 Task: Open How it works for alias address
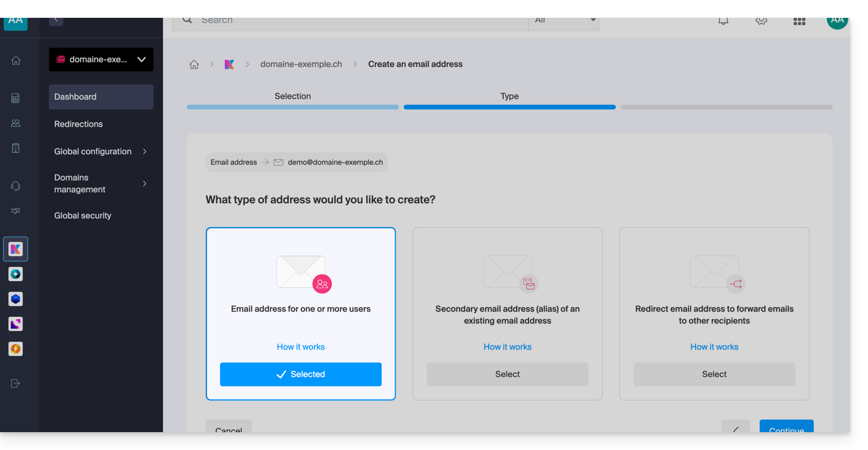(508, 347)
